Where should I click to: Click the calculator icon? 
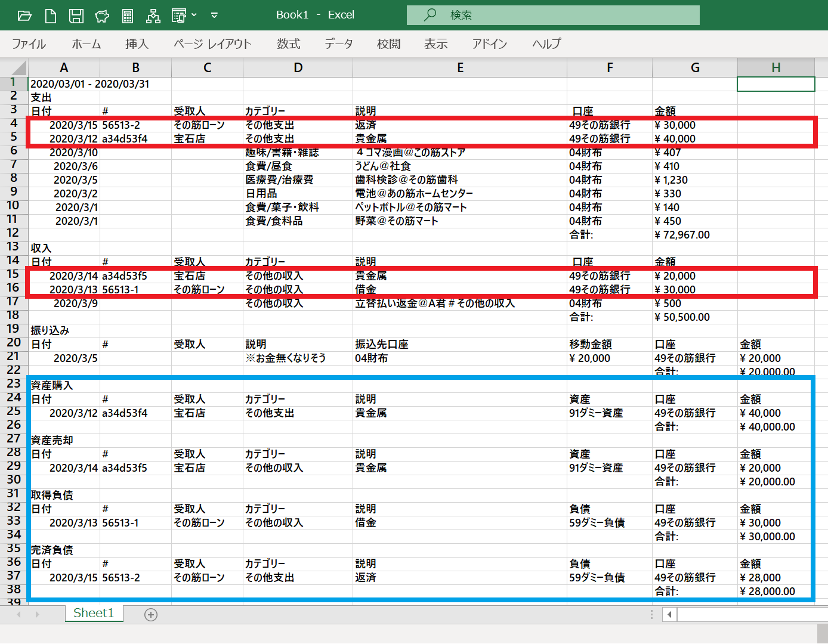(128, 16)
